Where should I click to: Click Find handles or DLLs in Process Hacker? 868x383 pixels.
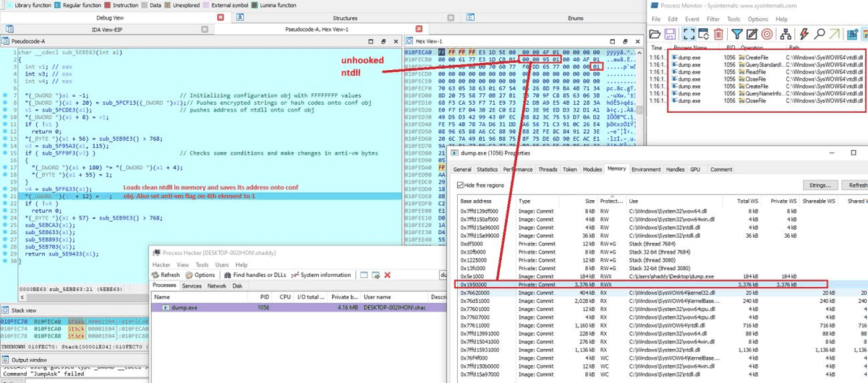point(255,275)
